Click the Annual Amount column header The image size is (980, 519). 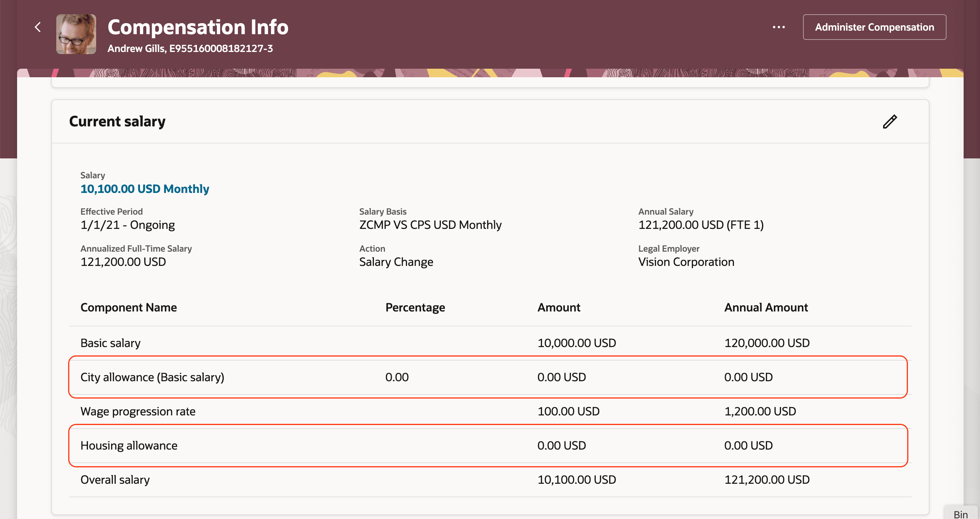coord(766,307)
